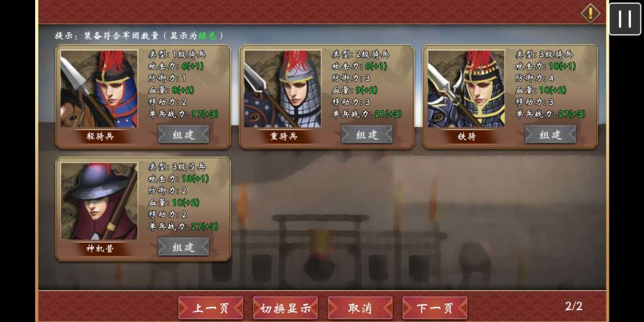Click the 重骑兵 name label

point(283,137)
